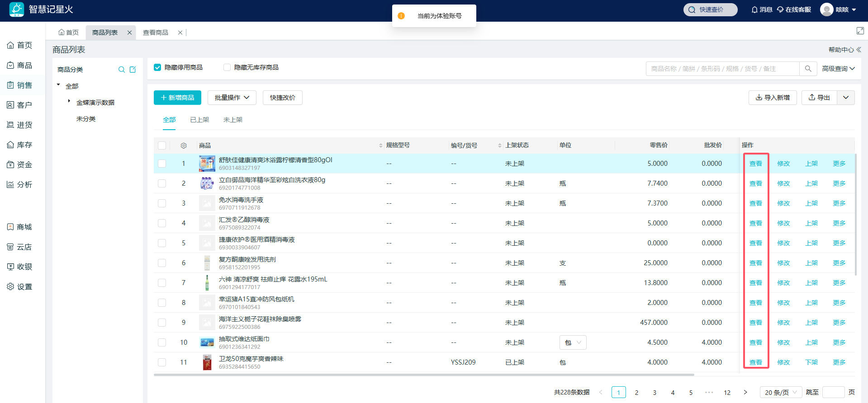Expand 高级查询 options
The width and height of the screenshot is (868, 403).
(839, 69)
